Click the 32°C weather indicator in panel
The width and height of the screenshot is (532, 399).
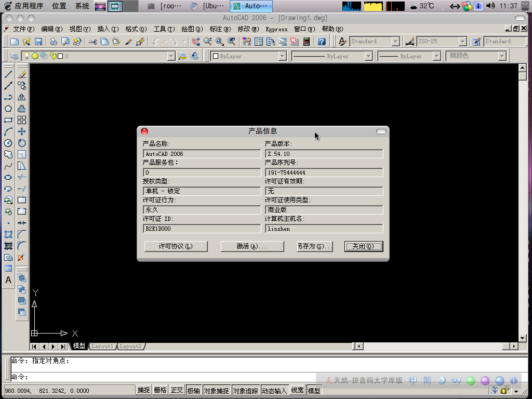tap(422, 6)
